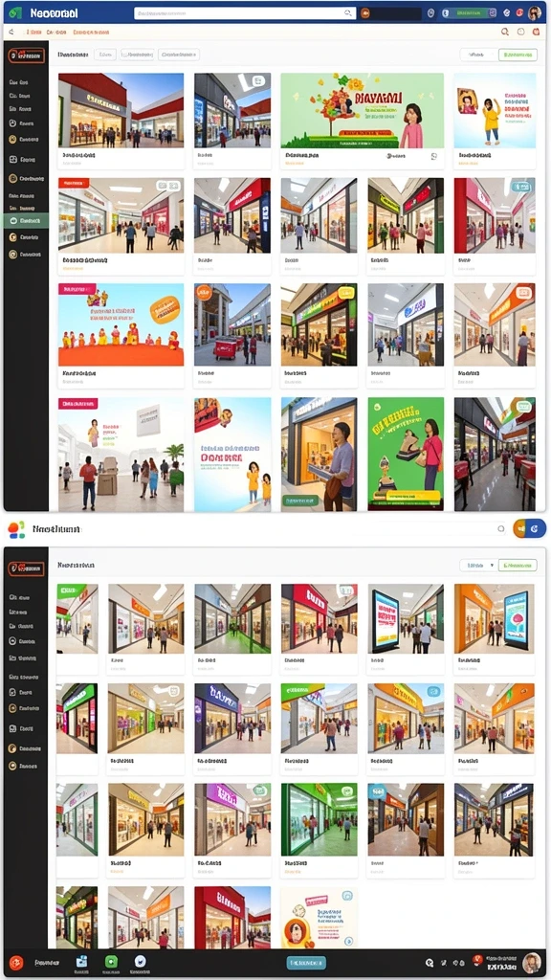Click the long green button in the top header
551x980 pixels.
click(471, 12)
